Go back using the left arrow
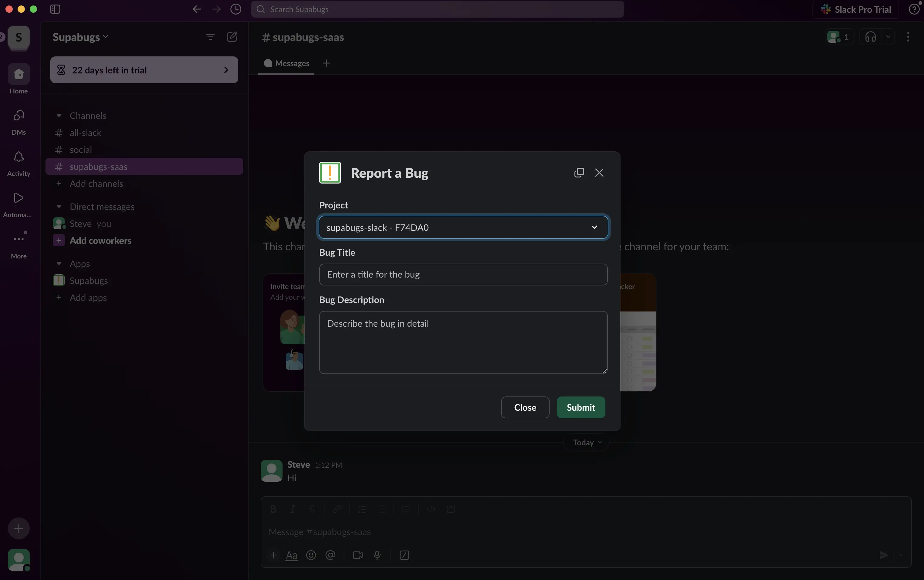Image resolution: width=924 pixels, height=580 pixels. [197, 9]
